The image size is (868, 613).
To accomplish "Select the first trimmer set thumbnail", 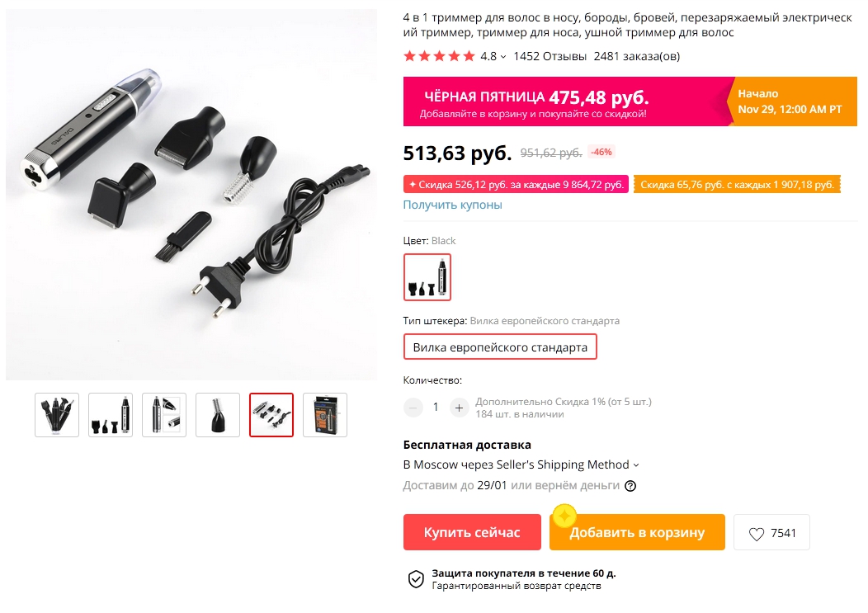I will point(57,415).
